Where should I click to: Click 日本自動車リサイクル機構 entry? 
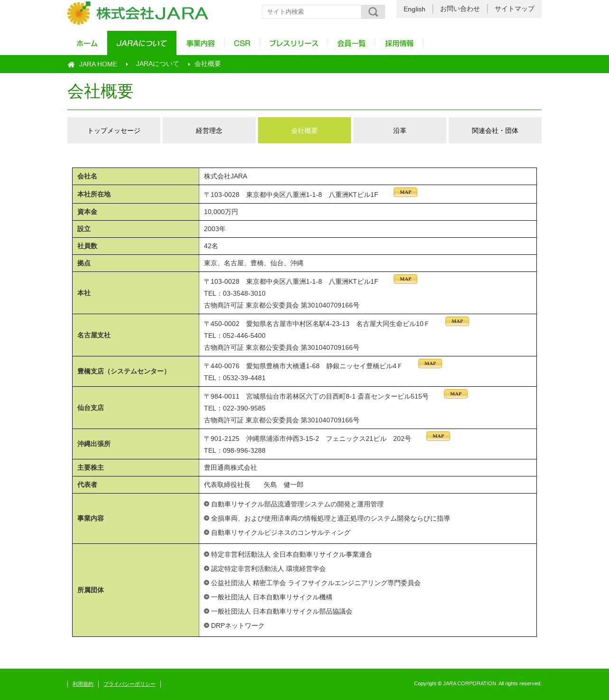(x=272, y=597)
